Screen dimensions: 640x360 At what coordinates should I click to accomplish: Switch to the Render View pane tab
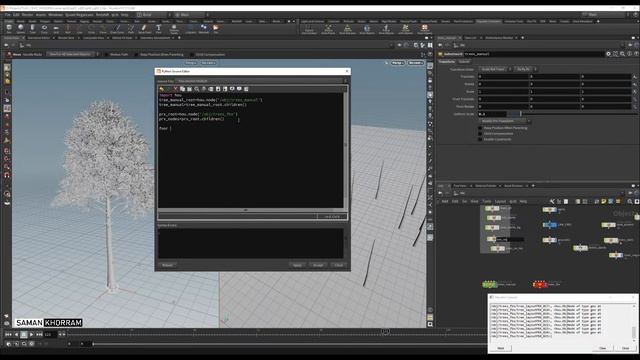[x=66, y=38]
